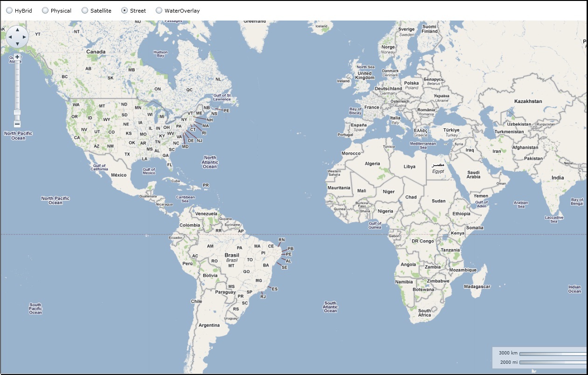Image resolution: width=588 pixels, height=375 pixels.
Task: Click the Bolivia label
Action: click(210, 275)
